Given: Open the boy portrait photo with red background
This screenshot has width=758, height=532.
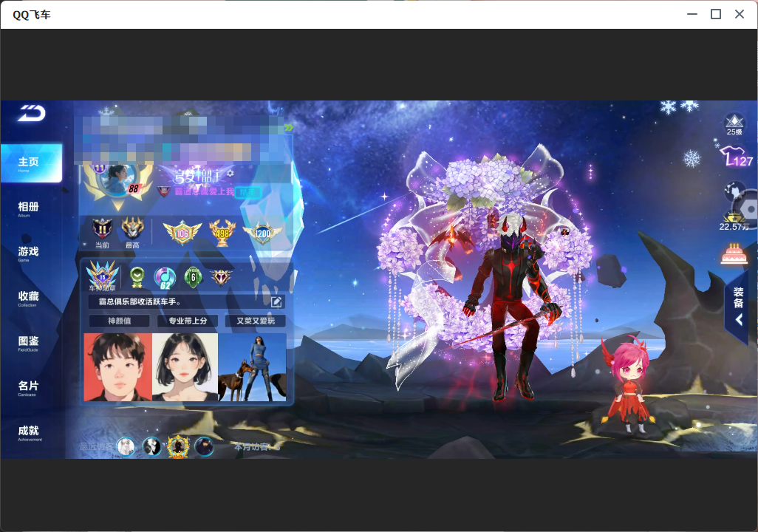Looking at the screenshot, I should click(x=118, y=367).
